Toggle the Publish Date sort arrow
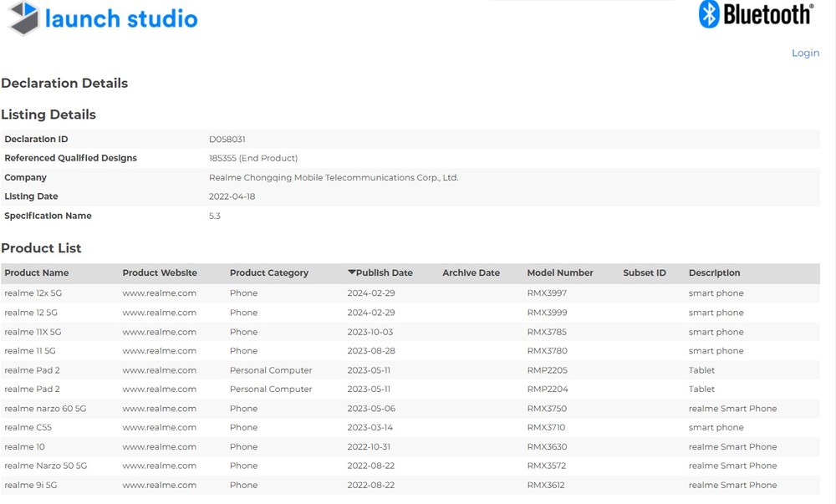 (x=352, y=272)
